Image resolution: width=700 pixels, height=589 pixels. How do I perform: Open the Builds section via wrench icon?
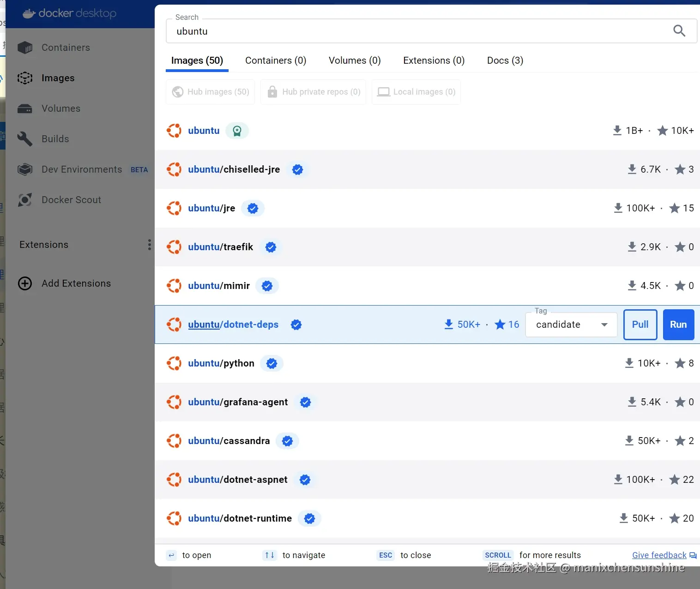click(24, 139)
